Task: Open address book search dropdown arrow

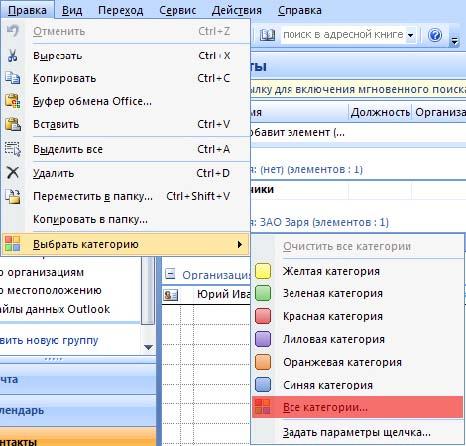Action: (411, 35)
